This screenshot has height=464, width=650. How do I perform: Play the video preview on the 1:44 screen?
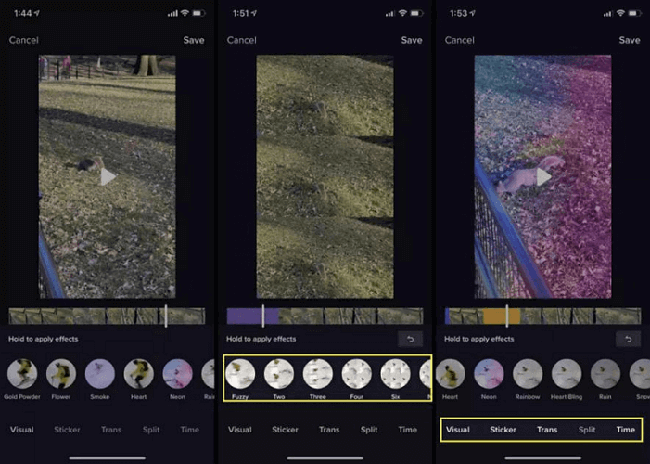108,177
